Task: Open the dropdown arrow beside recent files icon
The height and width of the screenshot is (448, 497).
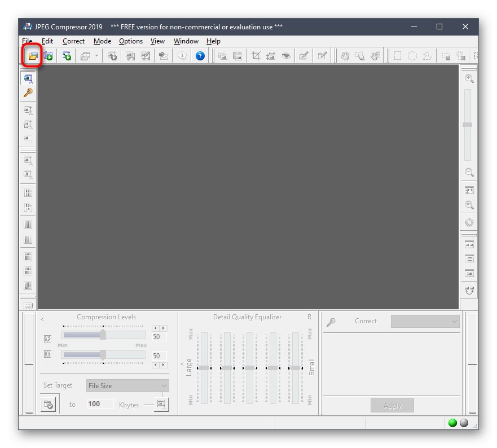Action: [x=96, y=56]
